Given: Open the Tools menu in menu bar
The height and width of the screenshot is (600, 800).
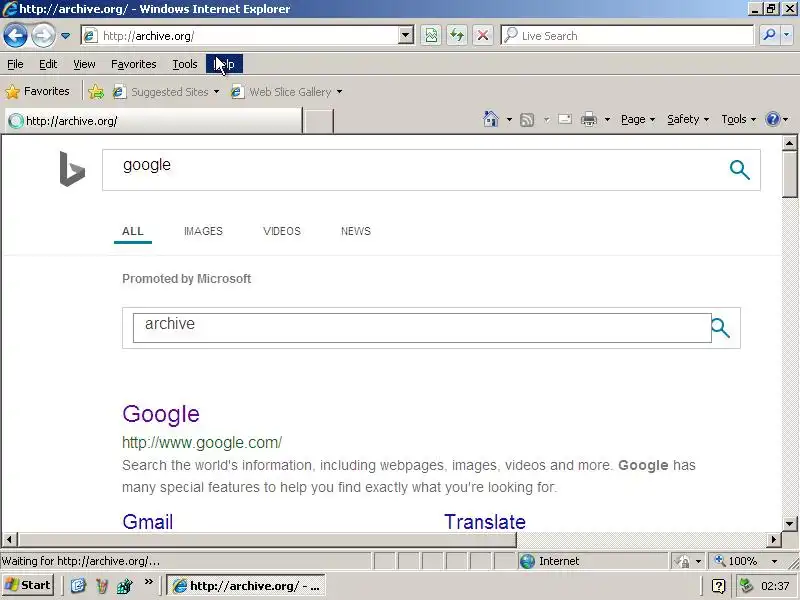Looking at the screenshot, I should tap(185, 64).
